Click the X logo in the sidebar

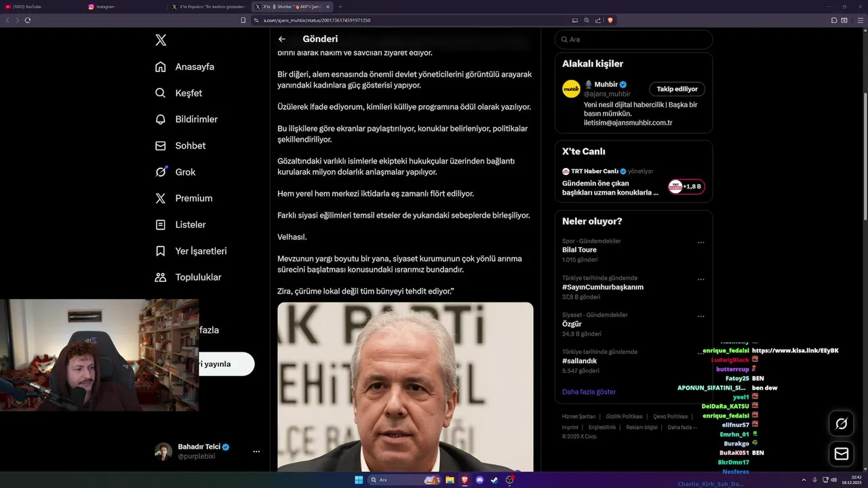[x=161, y=40]
